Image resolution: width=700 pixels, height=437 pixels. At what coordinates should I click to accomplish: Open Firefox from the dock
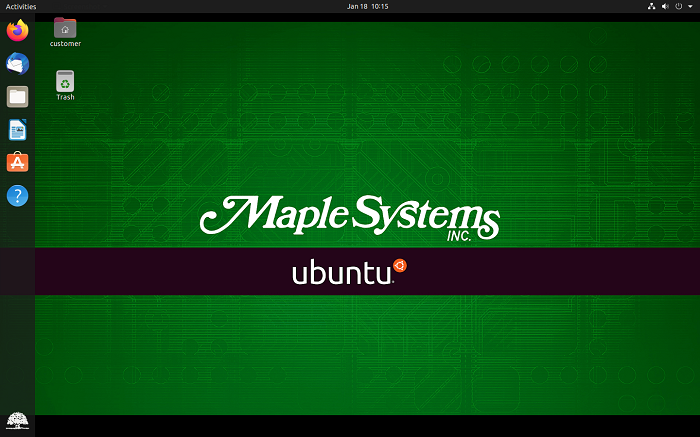tap(17, 30)
